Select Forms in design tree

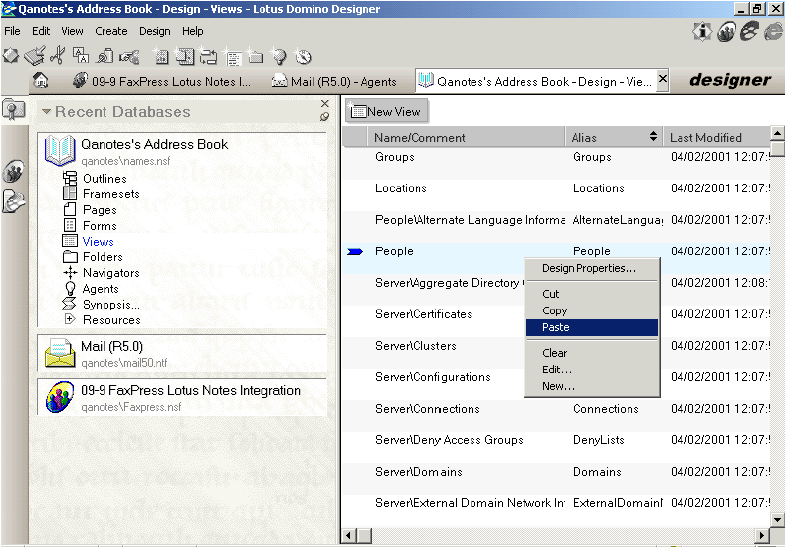coord(99,226)
